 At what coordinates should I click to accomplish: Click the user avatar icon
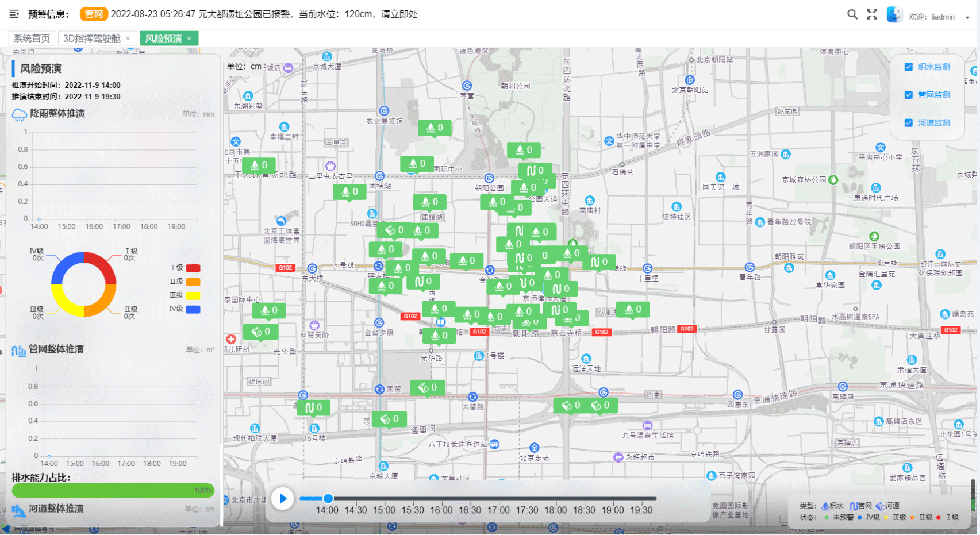[x=894, y=14]
